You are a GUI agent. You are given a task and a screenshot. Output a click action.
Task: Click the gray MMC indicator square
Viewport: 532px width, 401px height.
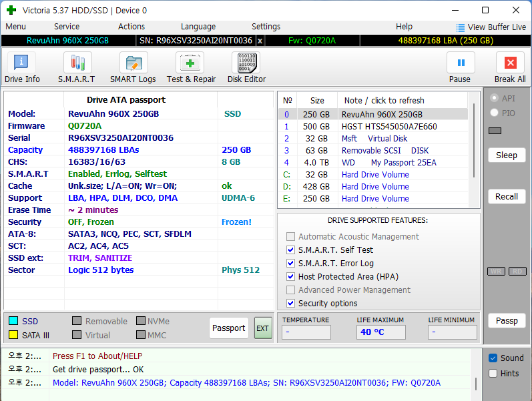[141, 335]
